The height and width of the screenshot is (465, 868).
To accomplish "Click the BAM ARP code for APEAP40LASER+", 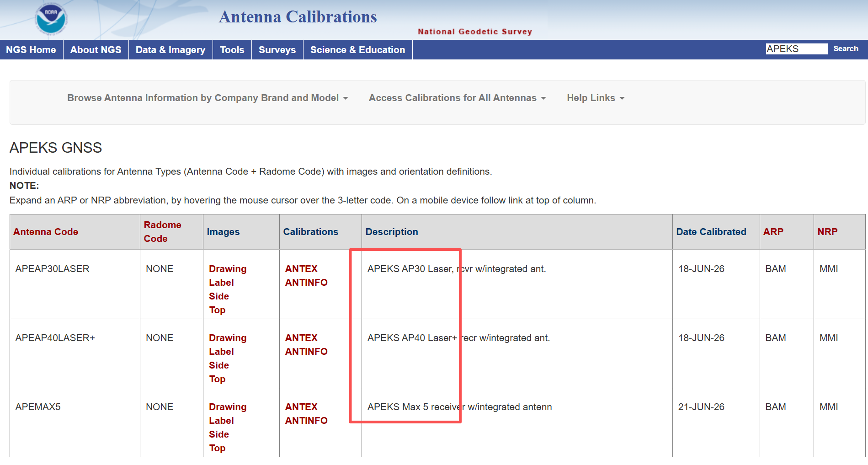I will click(x=776, y=338).
